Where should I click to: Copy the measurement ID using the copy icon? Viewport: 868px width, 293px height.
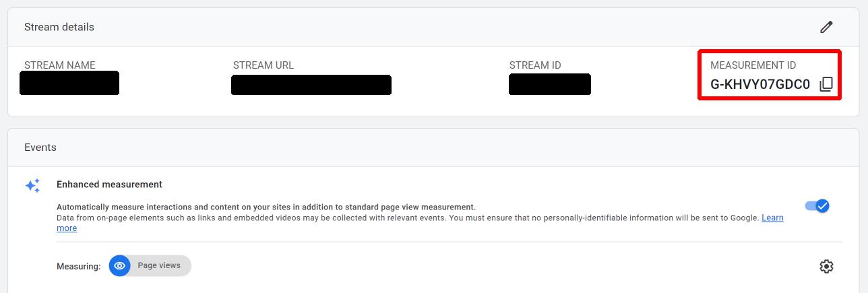pyautogui.click(x=826, y=84)
